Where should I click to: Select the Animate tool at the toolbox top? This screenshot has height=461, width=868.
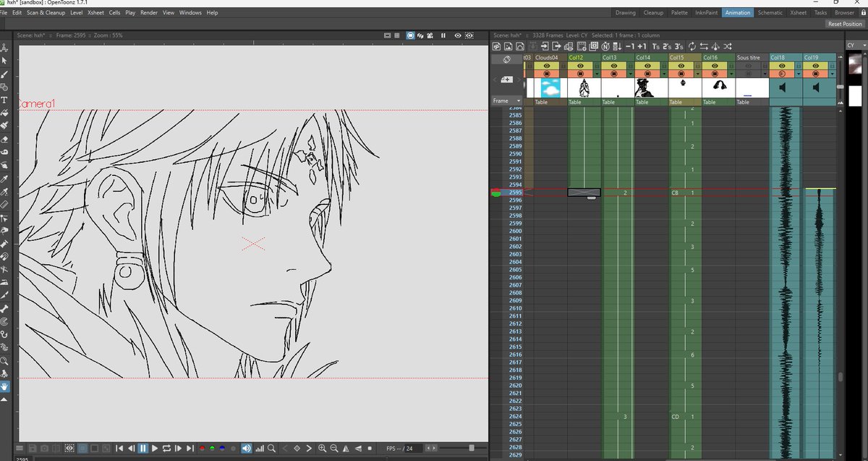(4, 48)
